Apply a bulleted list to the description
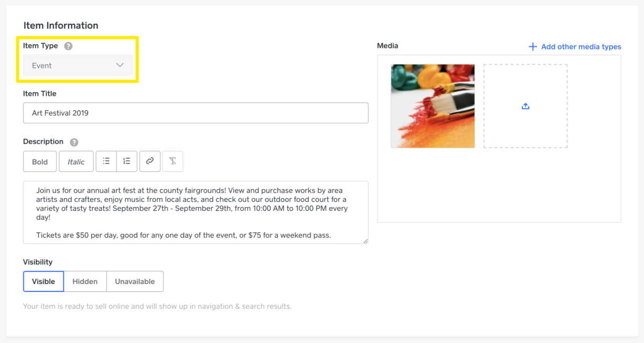This screenshot has height=343, width=644. (106, 161)
